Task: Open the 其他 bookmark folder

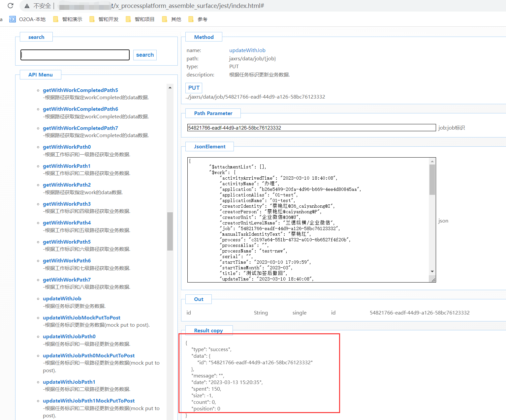Action: [172, 19]
